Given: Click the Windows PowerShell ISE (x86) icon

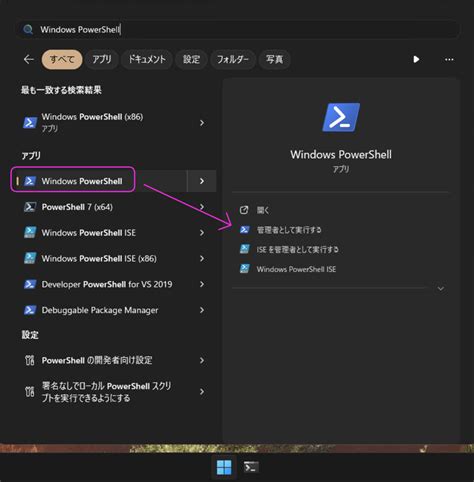Looking at the screenshot, I should (30, 258).
